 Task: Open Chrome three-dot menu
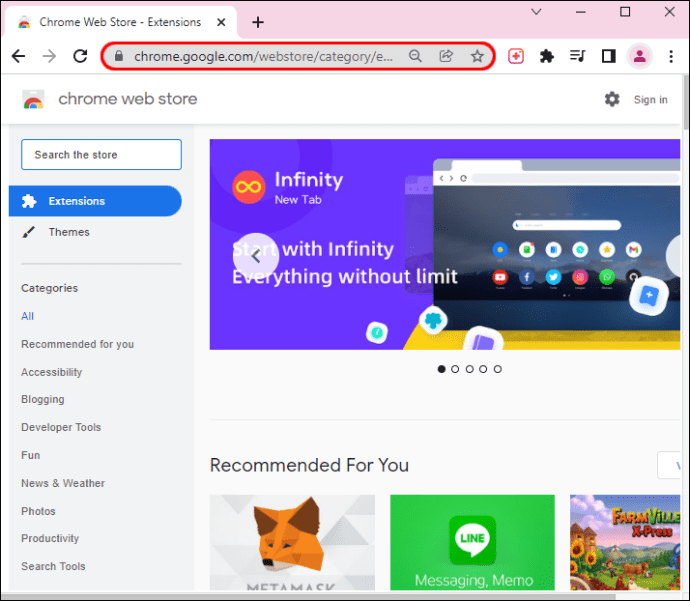tap(671, 56)
